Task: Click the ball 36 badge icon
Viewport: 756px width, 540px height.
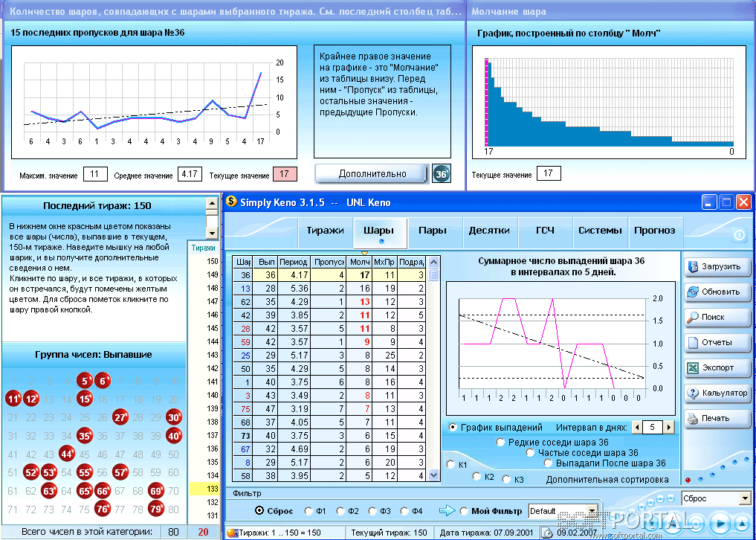Action: pyautogui.click(x=441, y=174)
